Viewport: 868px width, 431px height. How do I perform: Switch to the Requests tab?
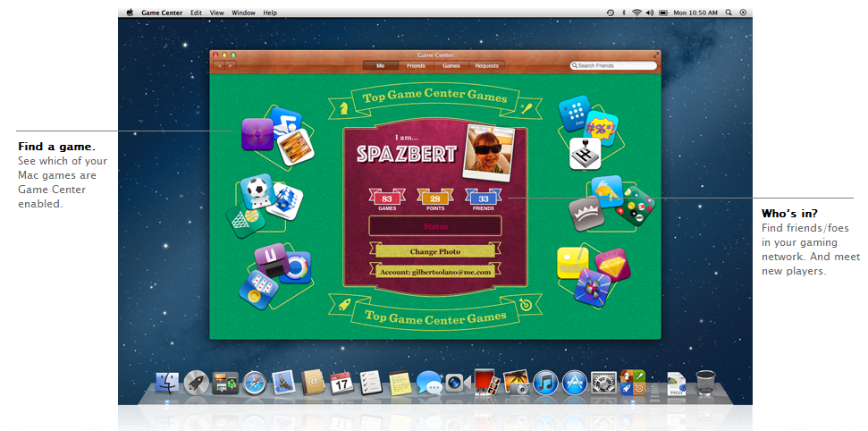486,65
